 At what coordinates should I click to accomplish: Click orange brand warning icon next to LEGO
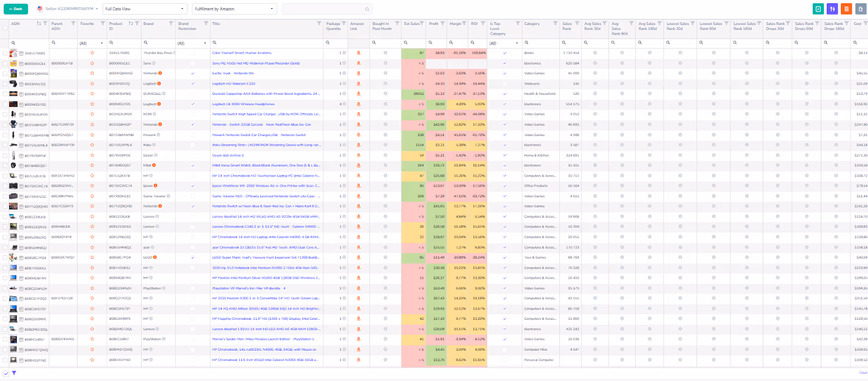[x=155, y=257]
